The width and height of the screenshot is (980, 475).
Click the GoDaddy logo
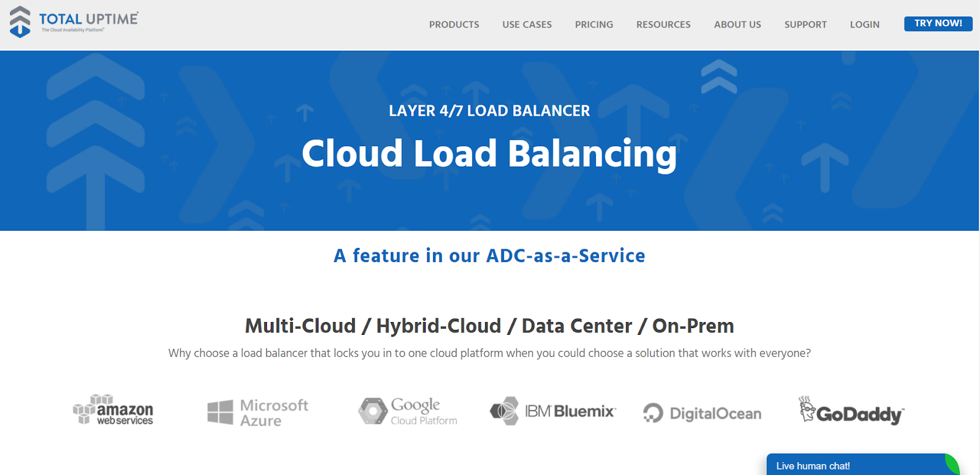(x=851, y=410)
